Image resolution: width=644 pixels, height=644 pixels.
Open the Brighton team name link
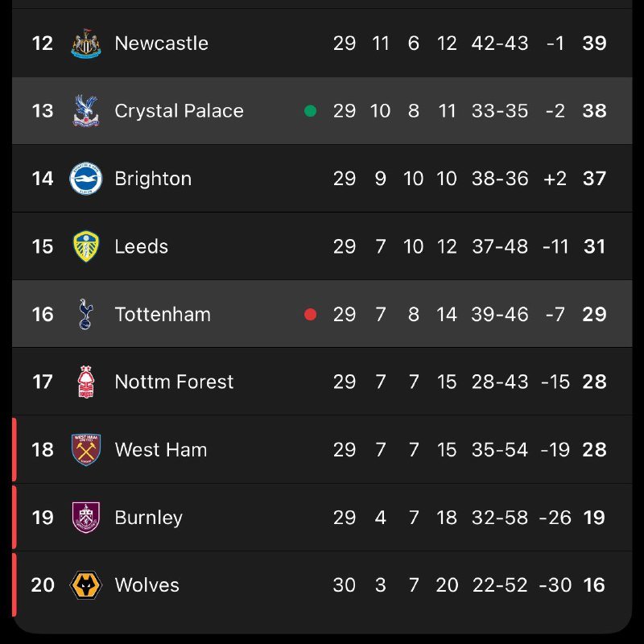coord(153,179)
